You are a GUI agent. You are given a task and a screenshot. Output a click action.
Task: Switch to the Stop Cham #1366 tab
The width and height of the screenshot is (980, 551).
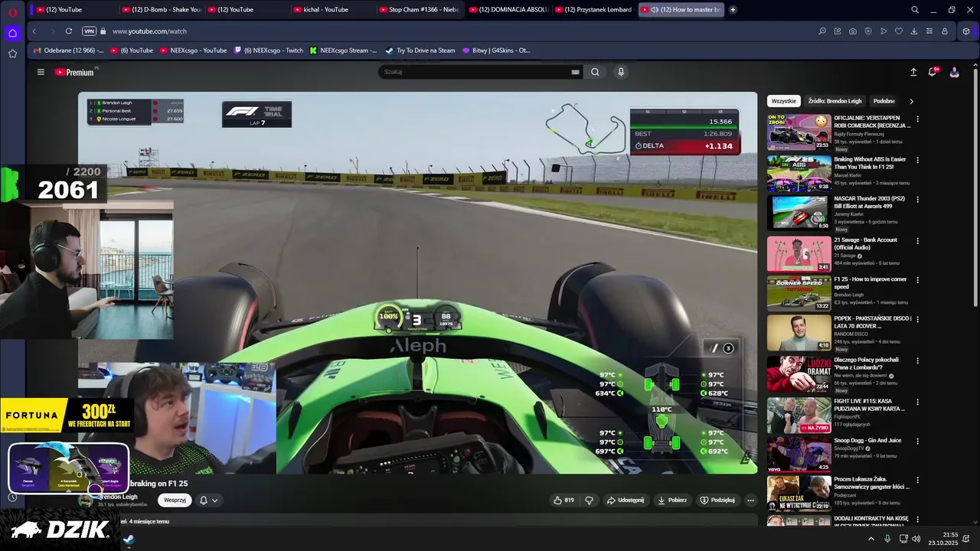tap(418, 10)
